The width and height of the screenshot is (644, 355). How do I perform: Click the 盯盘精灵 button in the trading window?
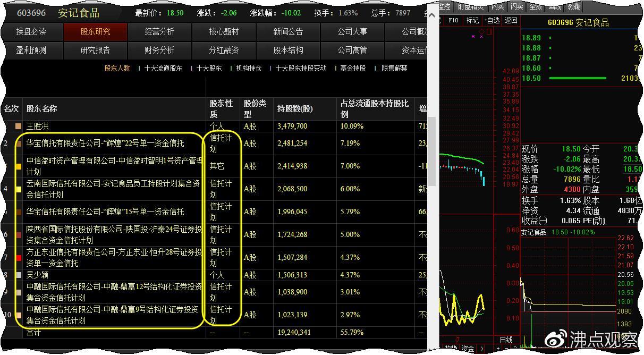tap(471, 6)
